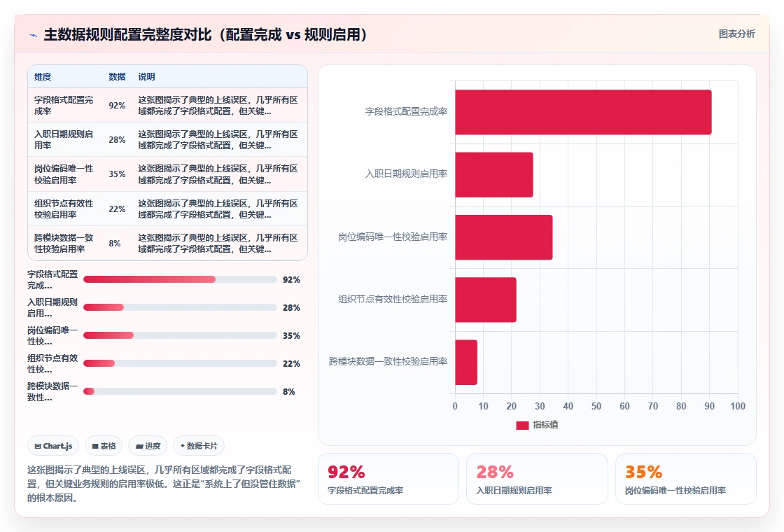Screen dimensions: 784x532
Task: Click the chart bar for 岗位编码唯一性校验启用率
Action: tap(503, 237)
